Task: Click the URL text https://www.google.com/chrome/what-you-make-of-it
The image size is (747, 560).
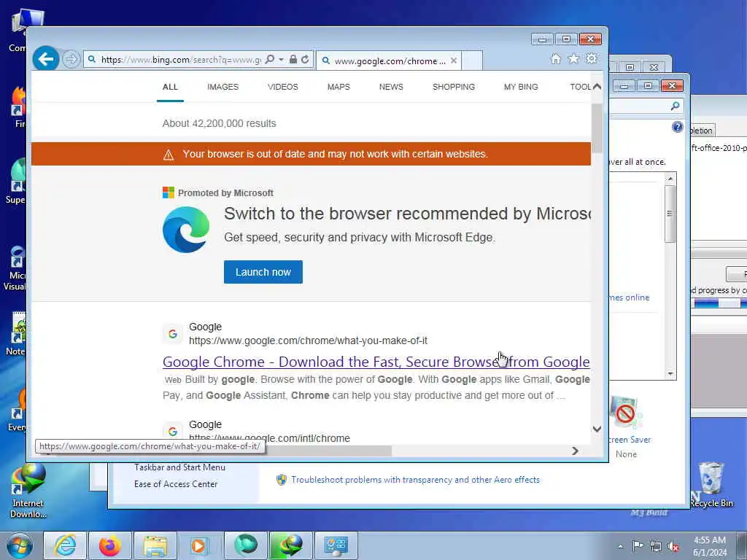Action: (308, 341)
